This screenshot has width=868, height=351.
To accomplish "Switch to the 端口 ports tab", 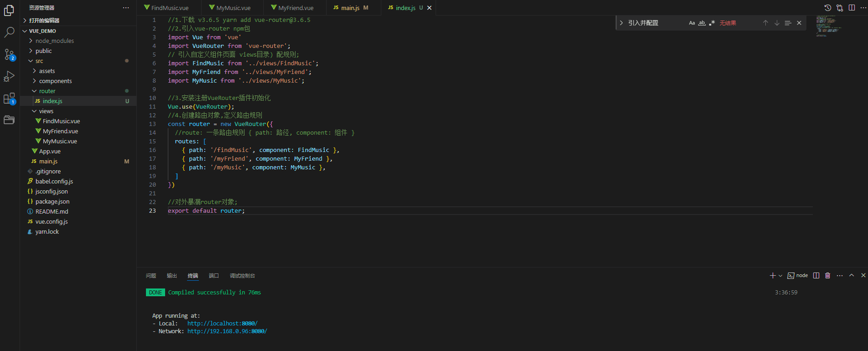I will [214, 276].
